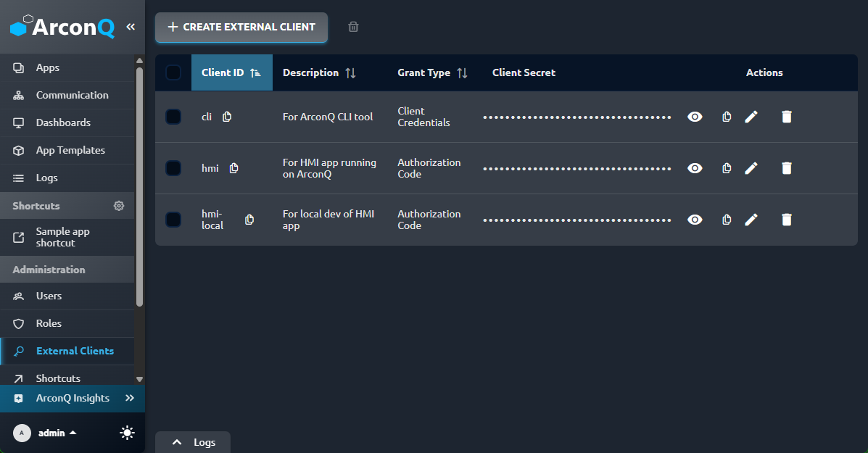Sort the table by Description
868x453 pixels.
(x=319, y=72)
